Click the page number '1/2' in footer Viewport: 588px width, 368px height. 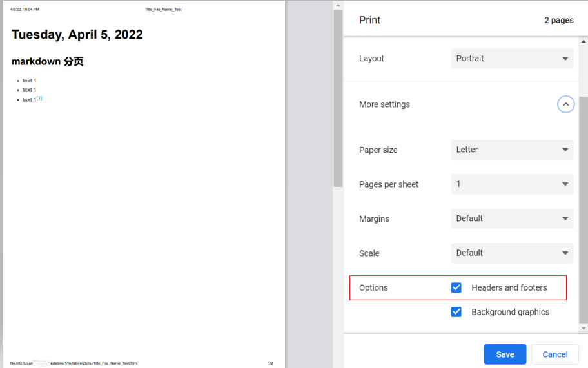click(x=270, y=363)
